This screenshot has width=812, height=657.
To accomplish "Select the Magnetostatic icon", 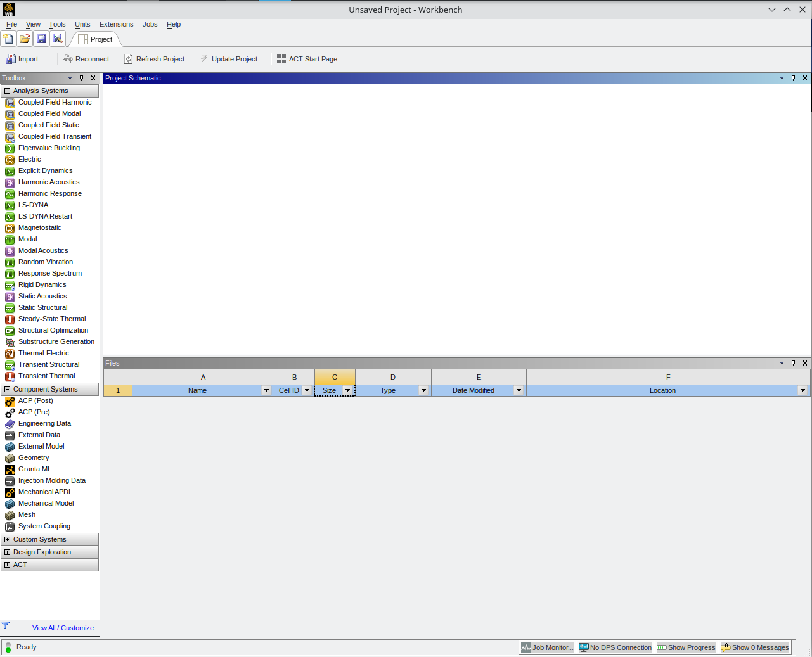I will (x=10, y=228).
